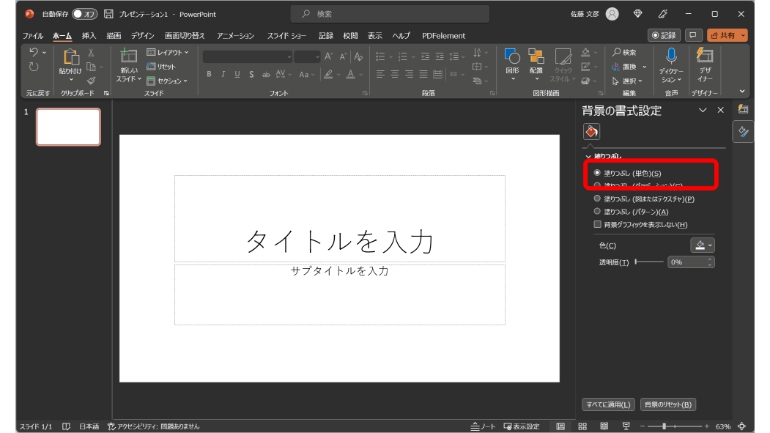
Task: Select the solid fill radio button
Action: pos(598,172)
